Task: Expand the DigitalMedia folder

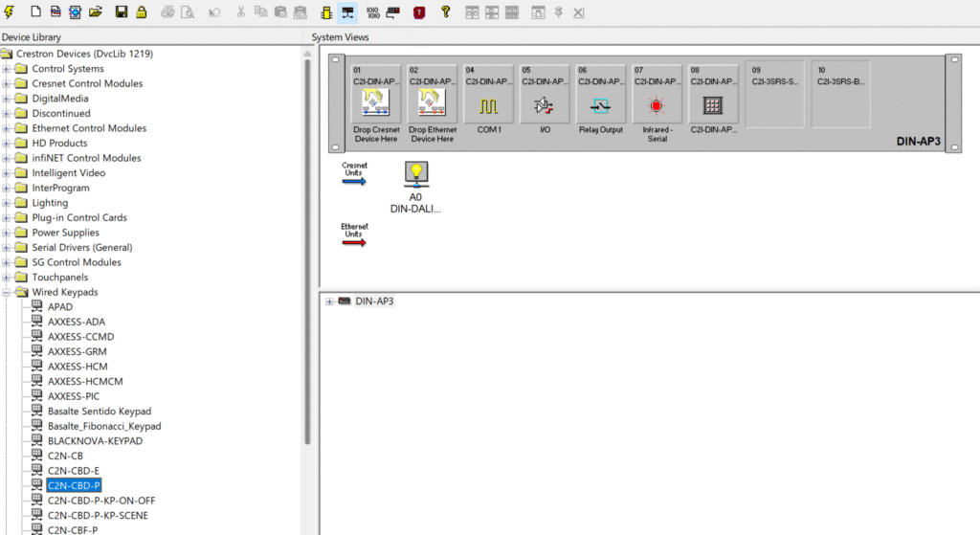Action: 7,99
